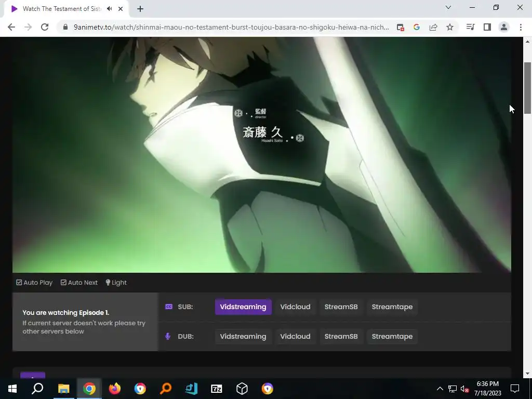This screenshot has width=532, height=399.
Task: Select DUB Streamtape server
Action: 392,337
